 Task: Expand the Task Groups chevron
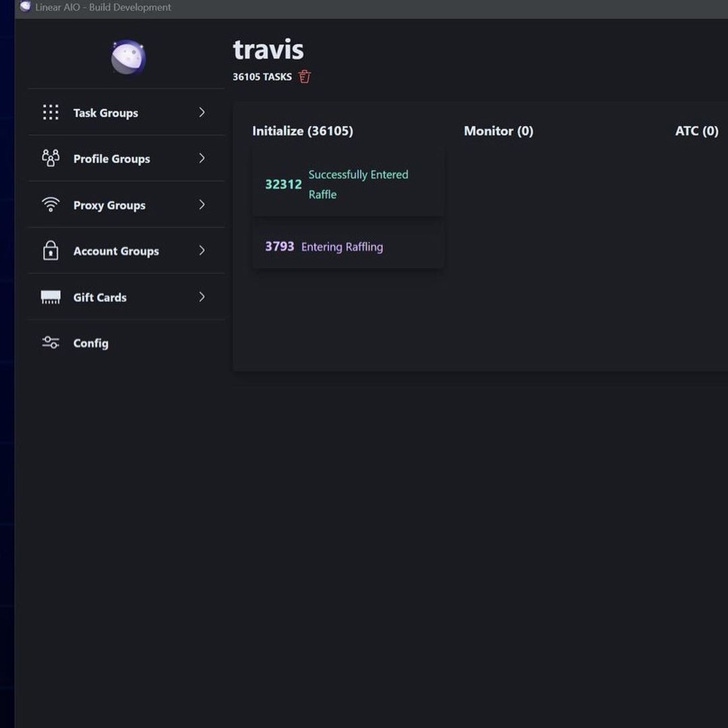tap(202, 113)
